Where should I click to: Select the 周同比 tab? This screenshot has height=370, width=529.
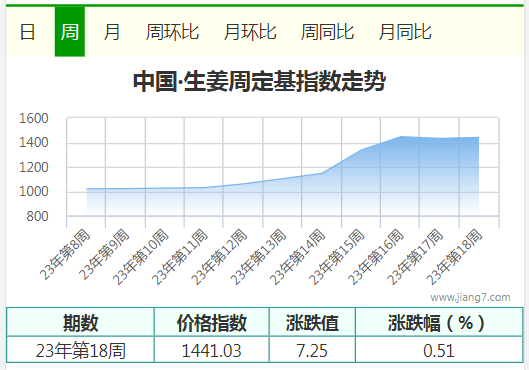tap(327, 32)
